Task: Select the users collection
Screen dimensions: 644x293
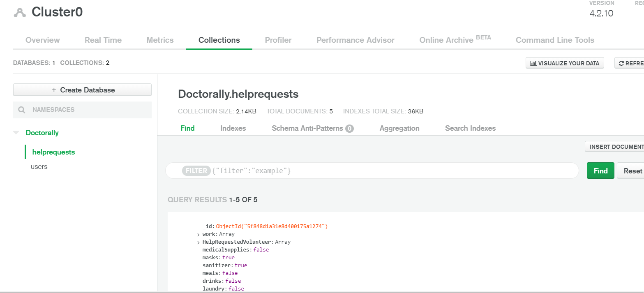Action: [x=39, y=167]
